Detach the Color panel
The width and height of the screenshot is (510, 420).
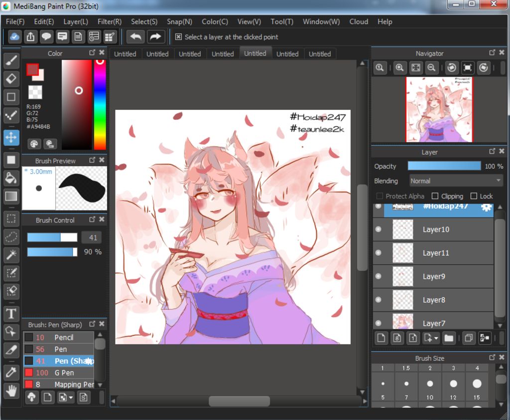pos(92,52)
